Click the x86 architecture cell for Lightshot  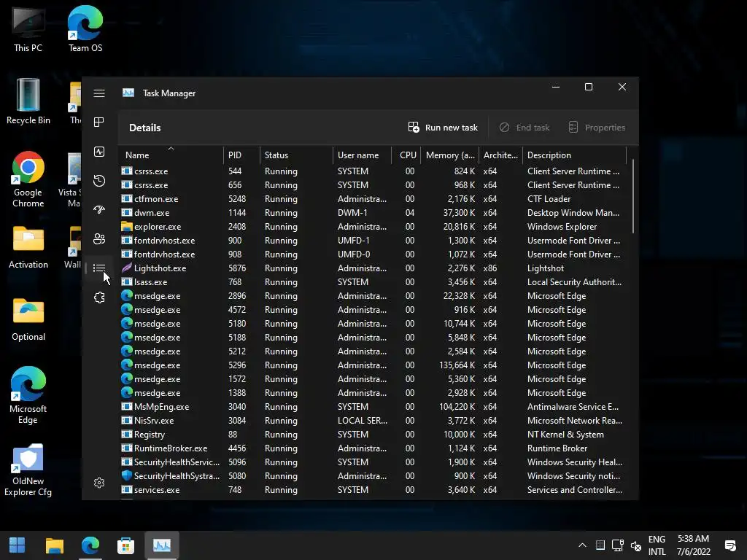(x=490, y=268)
